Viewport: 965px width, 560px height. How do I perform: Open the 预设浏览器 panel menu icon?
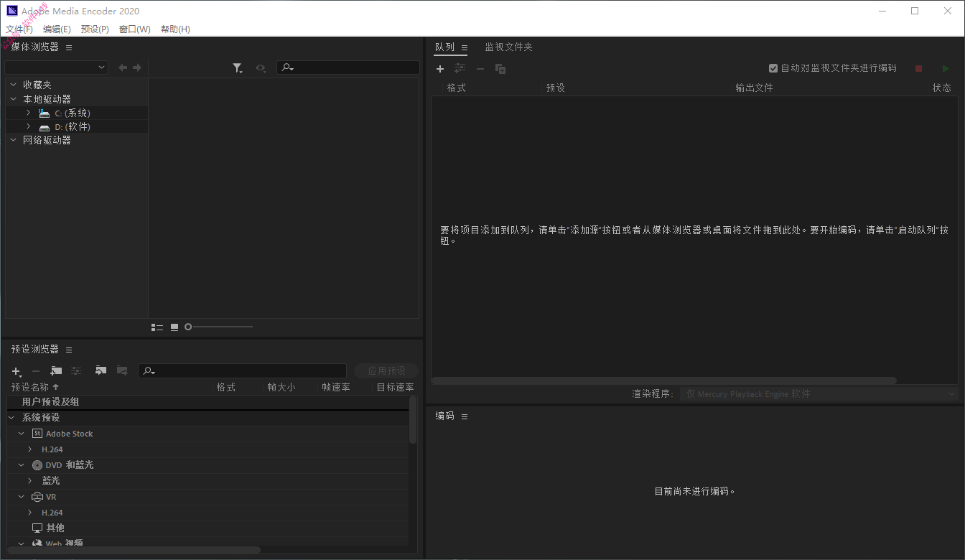click(69, 350)
